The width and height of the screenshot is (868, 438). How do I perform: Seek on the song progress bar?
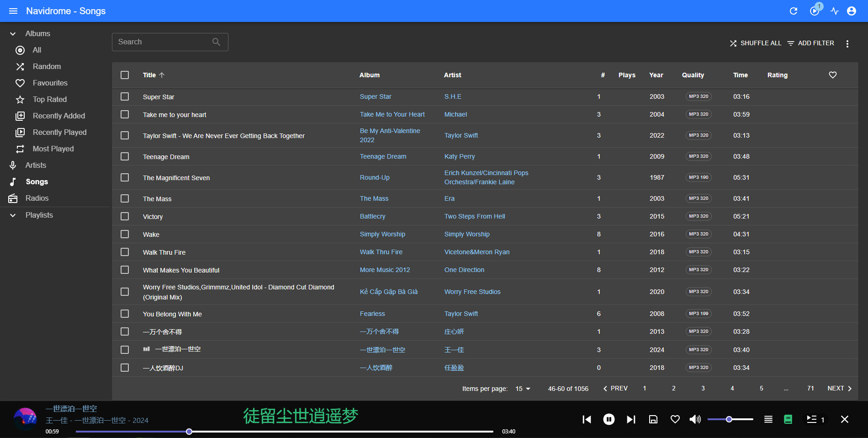(x=284, y=432)
